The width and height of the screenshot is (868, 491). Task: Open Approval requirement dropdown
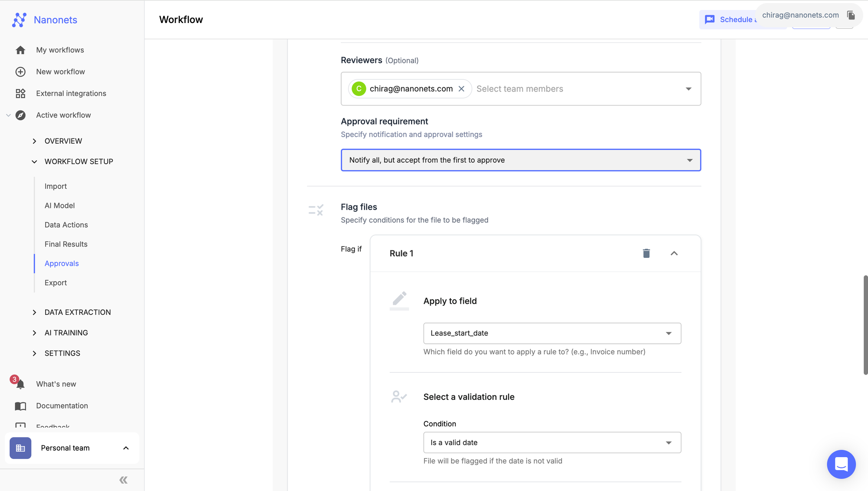point(520,160)
